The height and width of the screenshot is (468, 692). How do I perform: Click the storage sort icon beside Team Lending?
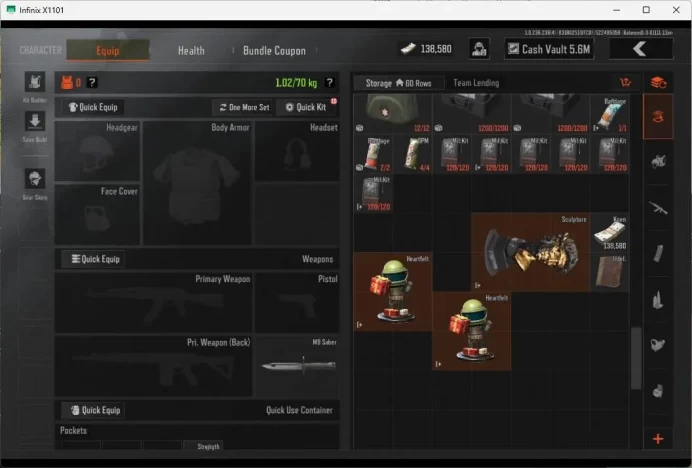pyautogui.click(x=625, y=83)
